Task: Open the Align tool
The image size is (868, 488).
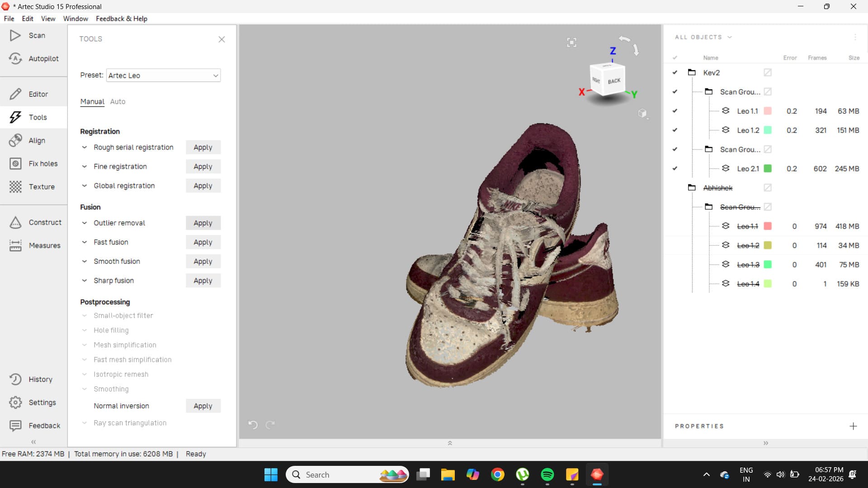Action: [15, 141]
